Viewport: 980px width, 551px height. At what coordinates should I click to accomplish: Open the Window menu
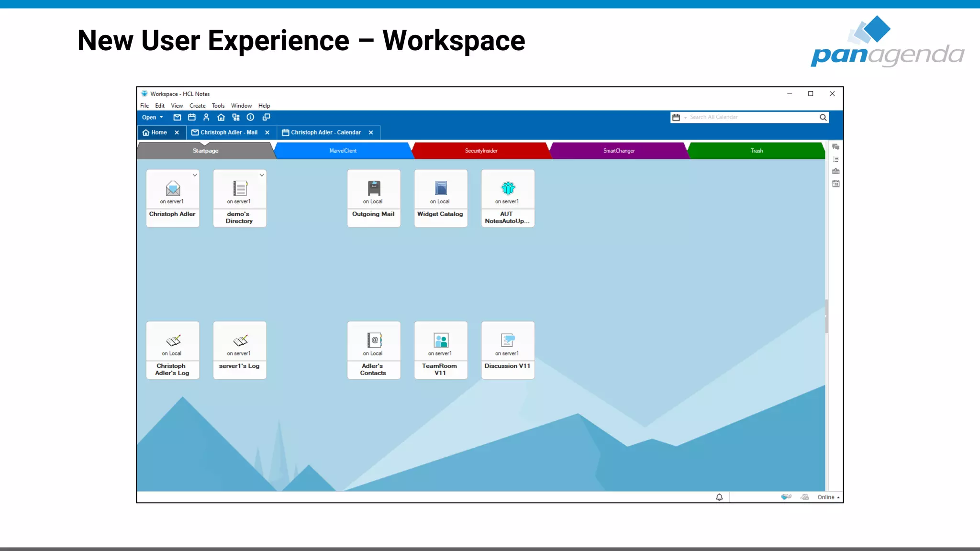point(241,106)
